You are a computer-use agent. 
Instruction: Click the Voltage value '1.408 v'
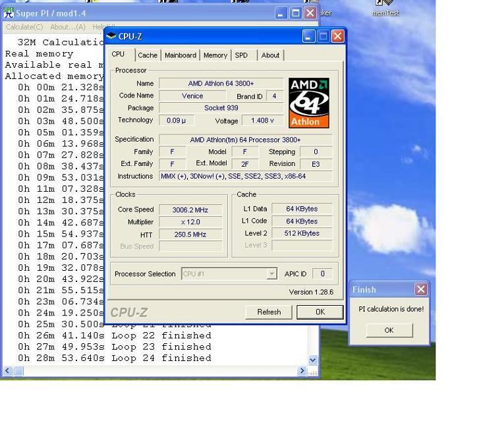(262, 121)
